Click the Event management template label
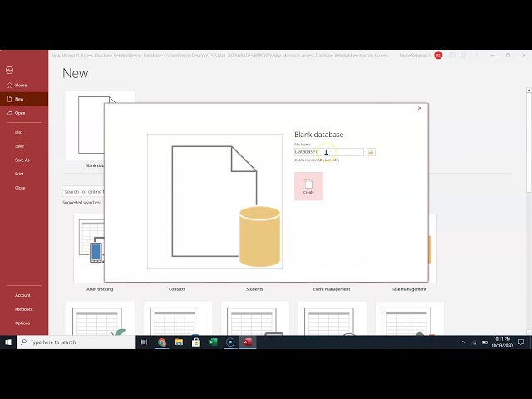The image size is (532, 399). [x=332, y=289]
